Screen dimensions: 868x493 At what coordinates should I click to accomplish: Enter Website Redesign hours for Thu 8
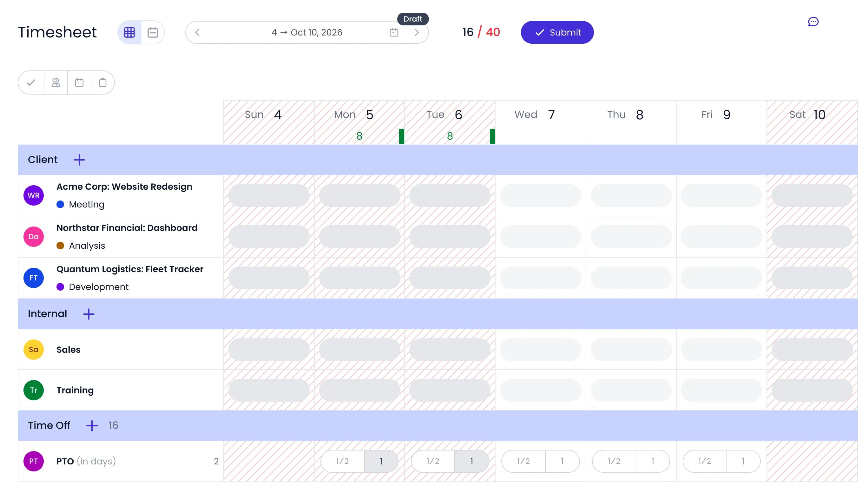(631, 195)
